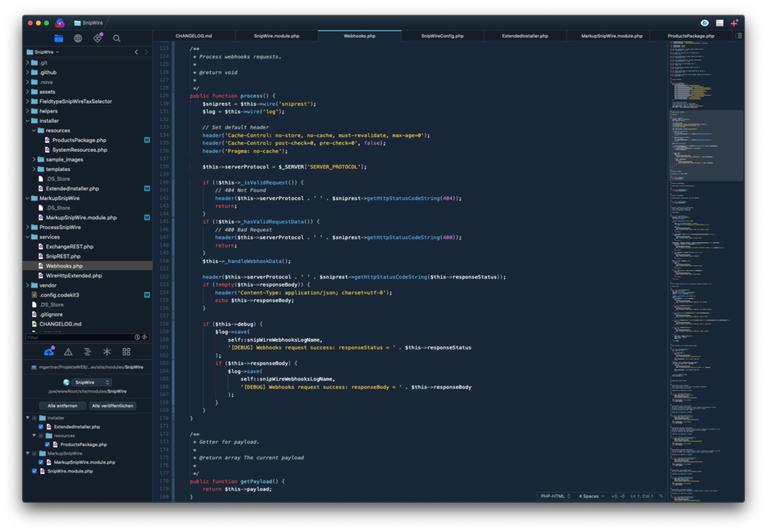The height and width of the screenshot is (532, 767).
Task: Open the issues warning triangle icon
Action: [x=68, y=352]
